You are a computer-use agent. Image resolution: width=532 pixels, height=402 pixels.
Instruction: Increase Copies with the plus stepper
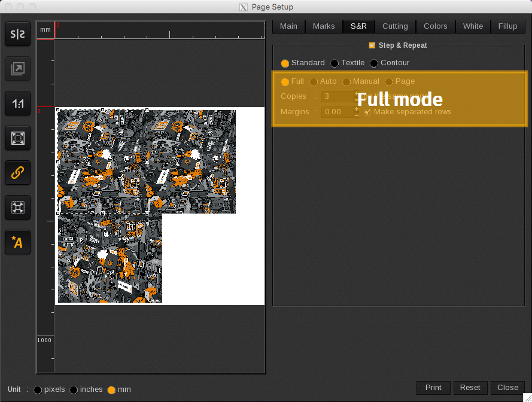coord(357,93)
